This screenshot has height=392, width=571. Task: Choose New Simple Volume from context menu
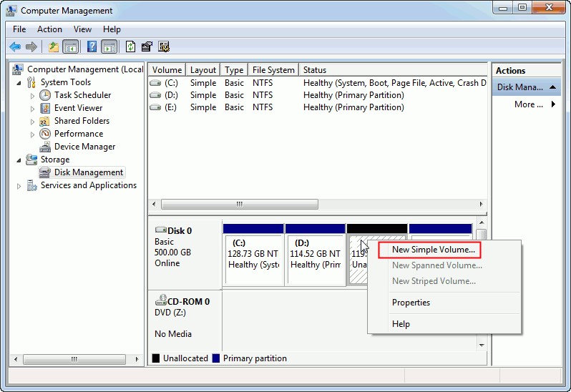(433, 250)
